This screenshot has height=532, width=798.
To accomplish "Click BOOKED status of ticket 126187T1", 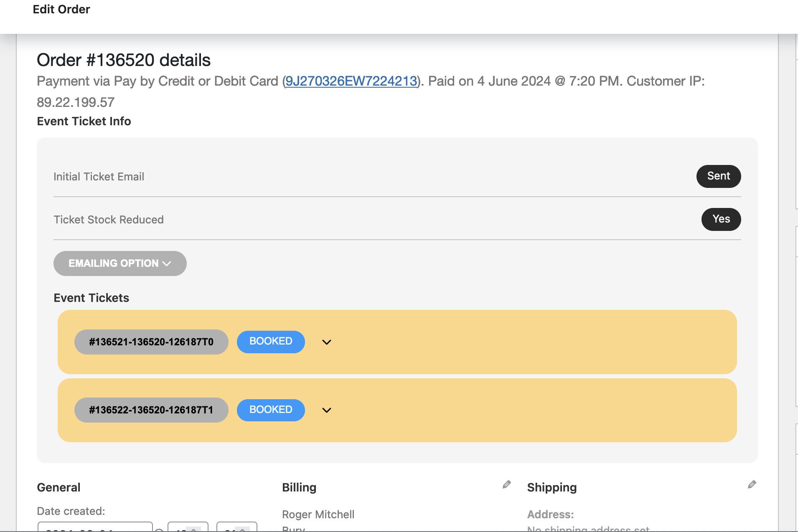I will 271,410.
